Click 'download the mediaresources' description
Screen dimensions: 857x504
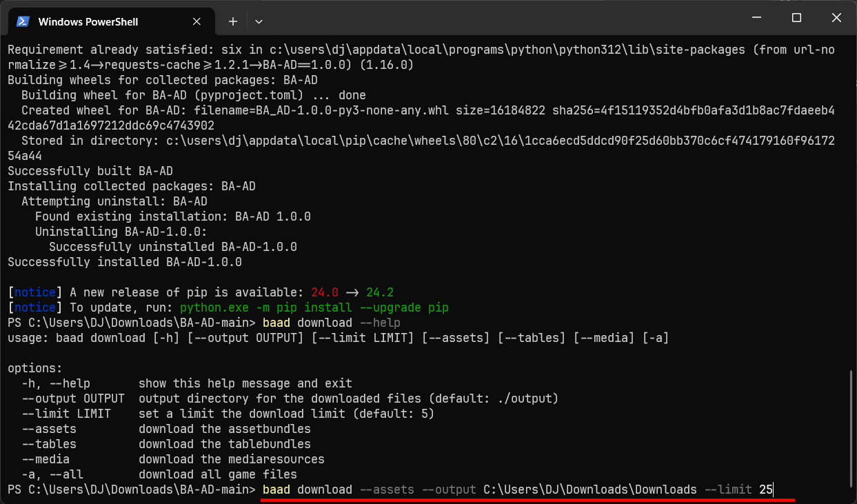(x=232, y=459)
